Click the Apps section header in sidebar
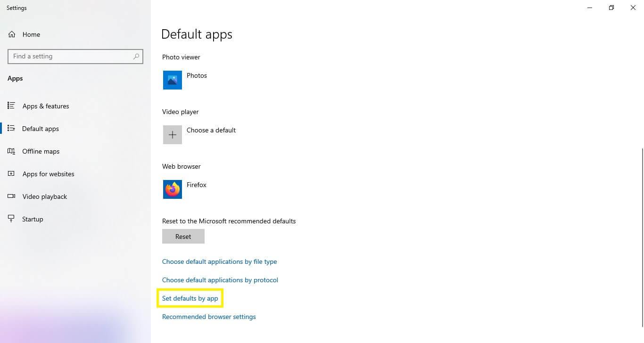Screen dimensions: 644x343 (15, 78)
